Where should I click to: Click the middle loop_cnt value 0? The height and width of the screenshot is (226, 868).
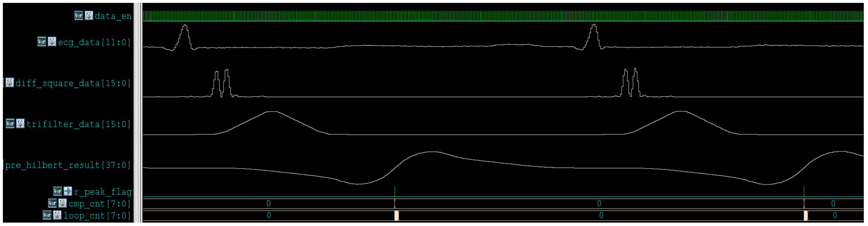[x=601, y=215]
